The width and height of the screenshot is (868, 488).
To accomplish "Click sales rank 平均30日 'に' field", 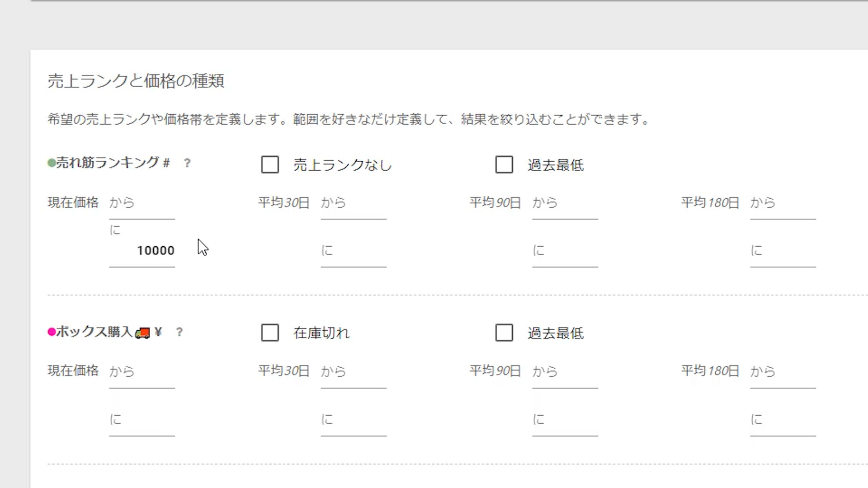I will (x=354, y=251).
